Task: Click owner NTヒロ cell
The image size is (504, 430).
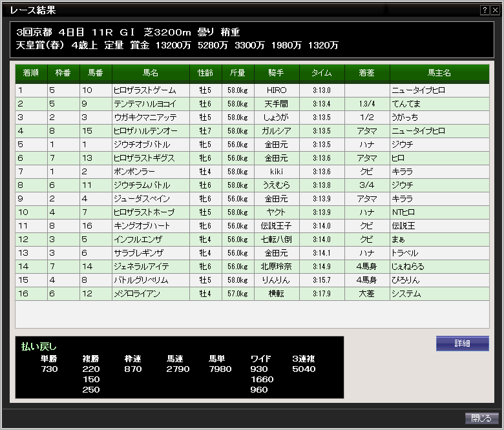Action: click(x=439, y=212)
